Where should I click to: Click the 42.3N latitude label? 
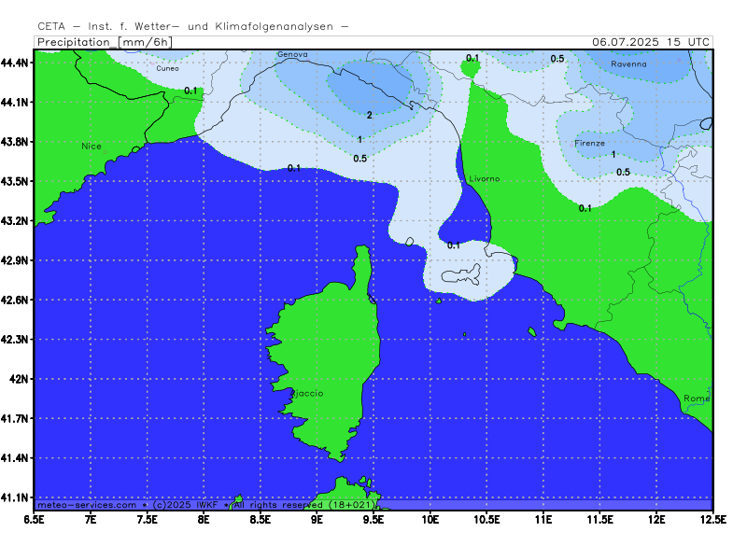(x=17, y=339)
